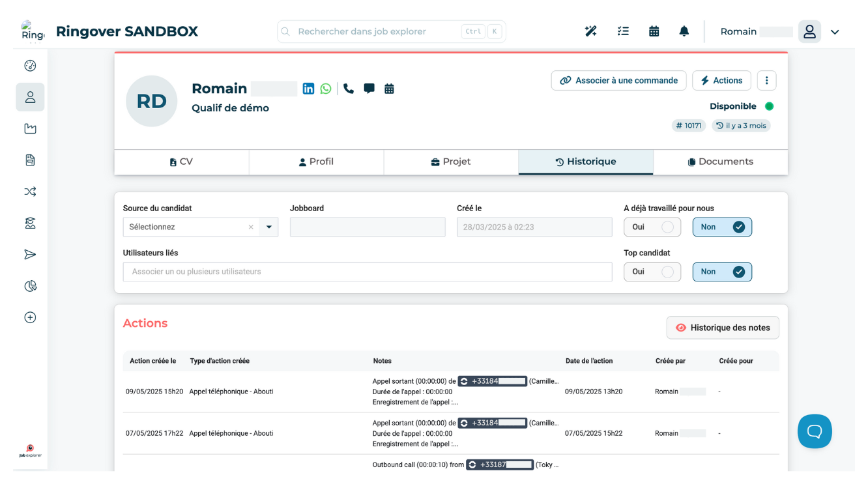This screenshot has height=486, width=868.
Task: Open the Source du candidat dropdown
Action: click(268, 227)
